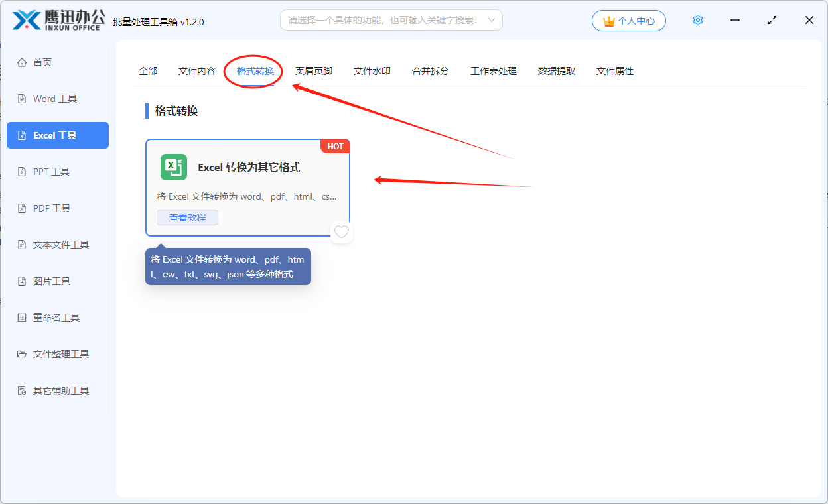
Task: Click the red HOT badge on card
Action: pyautogui.click(x=335, y=146)
